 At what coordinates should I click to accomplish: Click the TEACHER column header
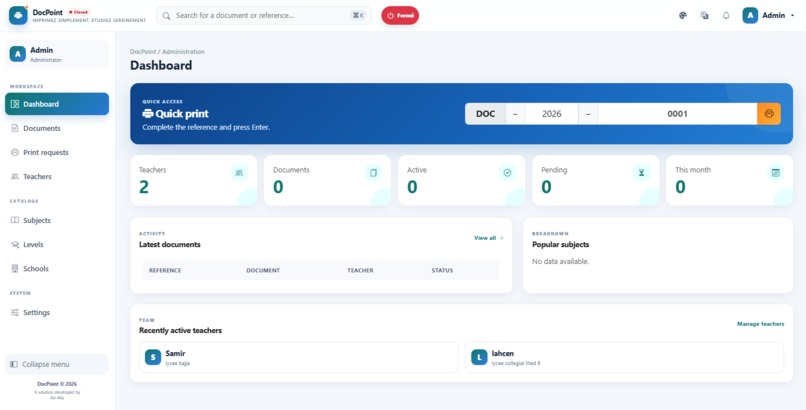[x=360, y=270]
